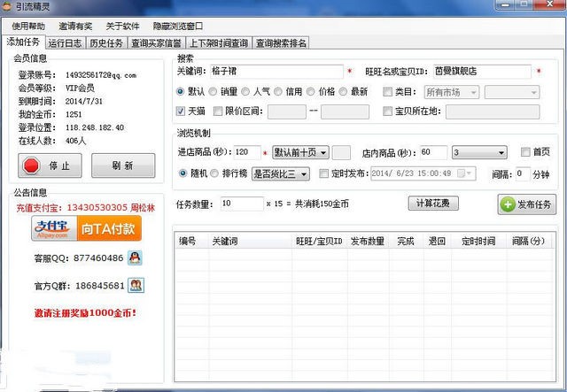Select the 信用 sort radio button
The width and height of the screenshot is (567, 392).
click(277, 91)
